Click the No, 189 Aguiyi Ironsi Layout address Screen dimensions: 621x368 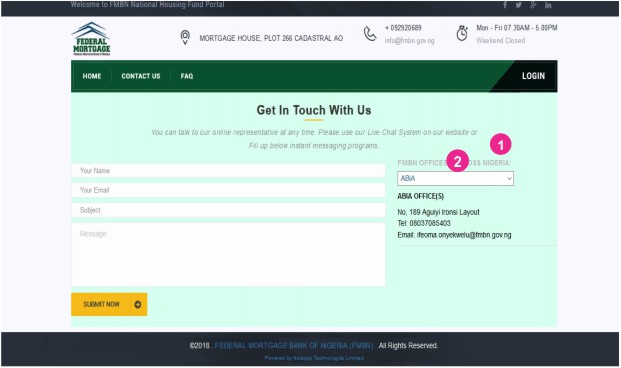coord(438,212)
